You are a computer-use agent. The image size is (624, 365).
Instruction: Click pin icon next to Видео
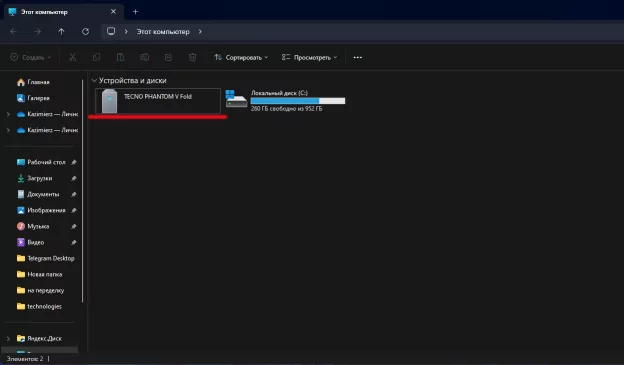coord(74,242)
